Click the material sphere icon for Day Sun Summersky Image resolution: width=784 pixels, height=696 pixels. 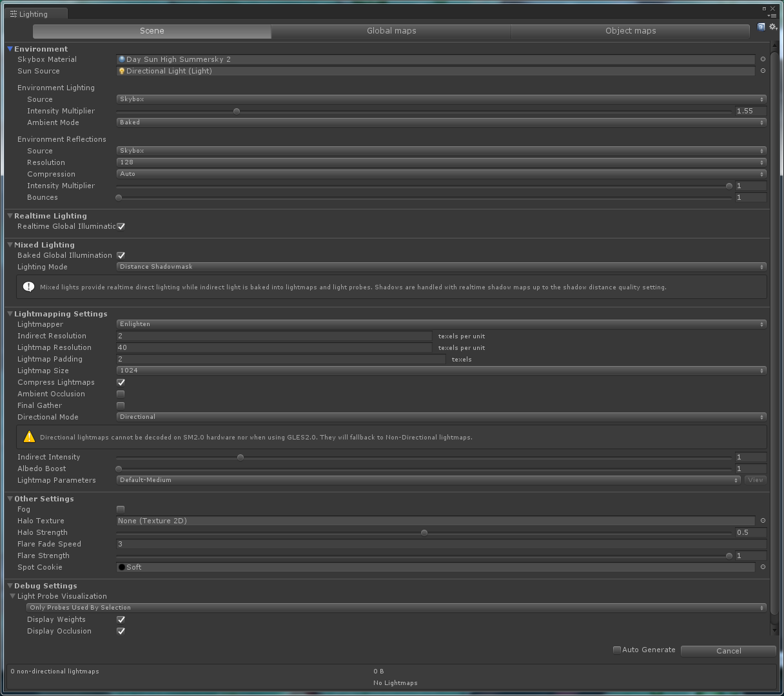click(x=121, y=59)
